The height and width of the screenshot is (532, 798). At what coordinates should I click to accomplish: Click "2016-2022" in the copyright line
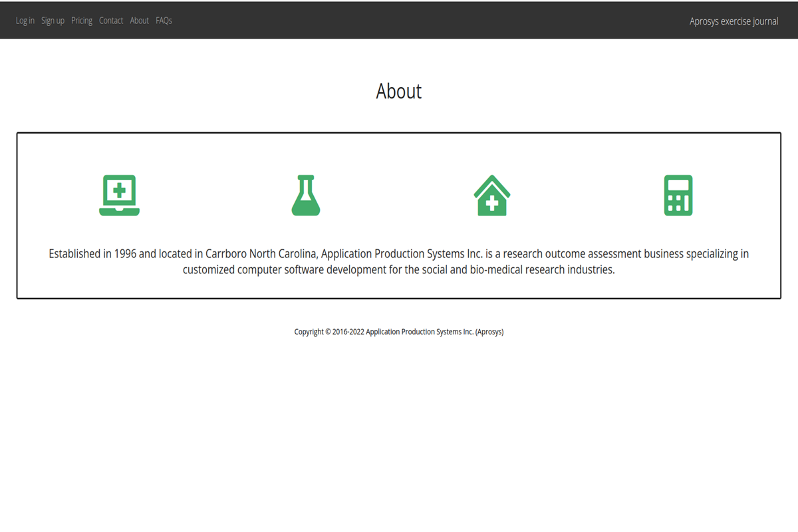point(348,332)
